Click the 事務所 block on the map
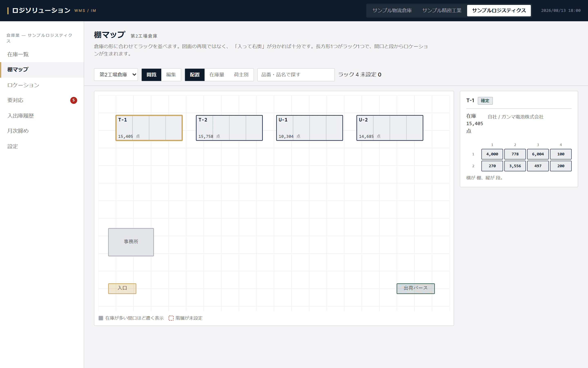The width and height of the screenshot is (588, 368). coord(131,242)
